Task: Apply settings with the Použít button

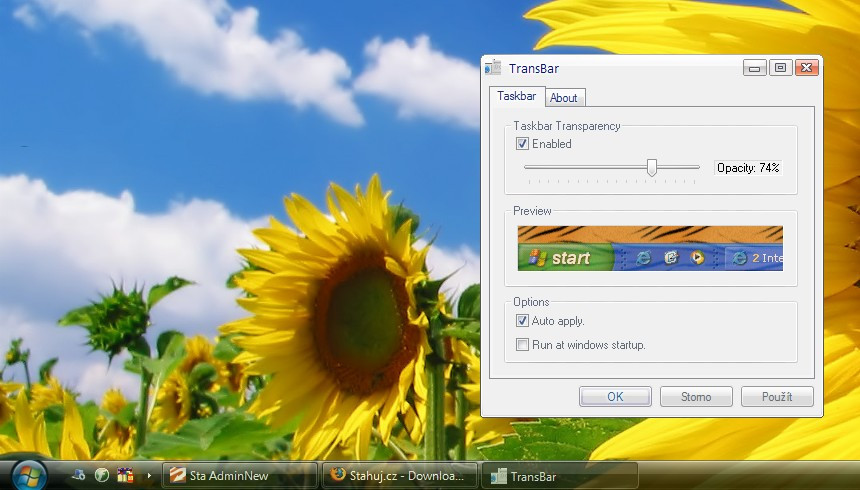Action: click(x=777, y=396)
